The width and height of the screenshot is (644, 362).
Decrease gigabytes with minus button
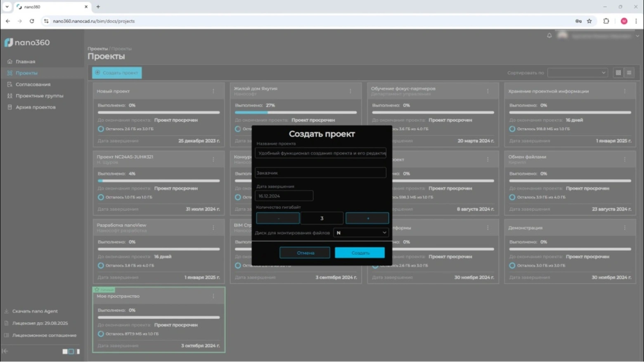[x=278, y=218]
